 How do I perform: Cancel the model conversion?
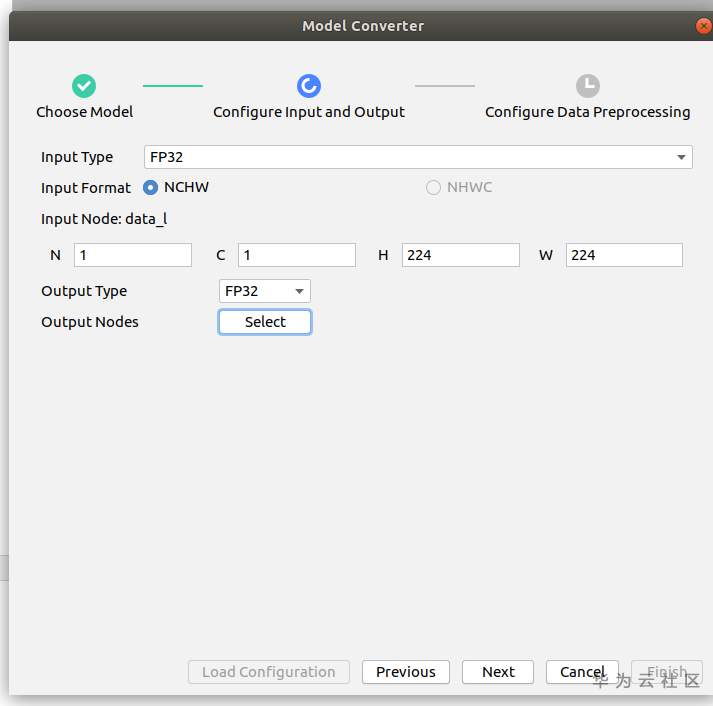tap(582, 672)
